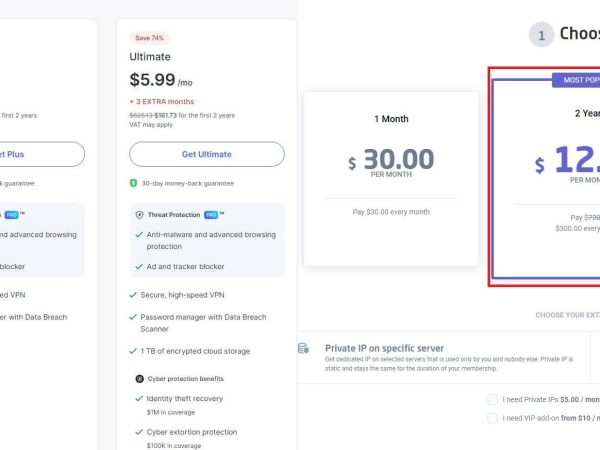
Task: Click the Cyber protection benefits icon
Action: tap(139, 379)
